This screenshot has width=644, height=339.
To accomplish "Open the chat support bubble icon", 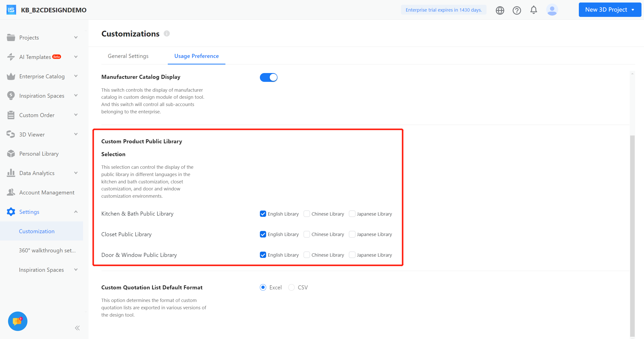I will [x=18, y=321].
